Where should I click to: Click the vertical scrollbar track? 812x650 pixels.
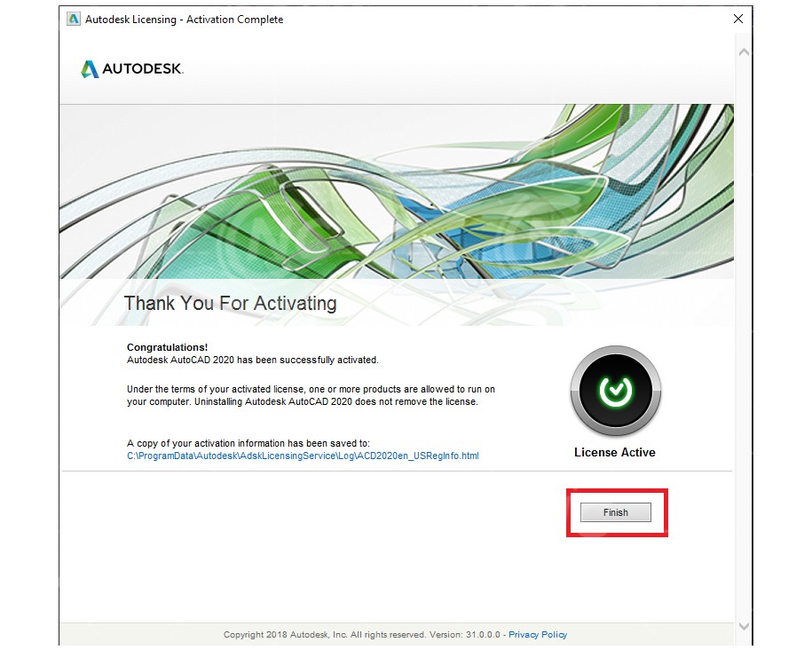tap(744, 337)
